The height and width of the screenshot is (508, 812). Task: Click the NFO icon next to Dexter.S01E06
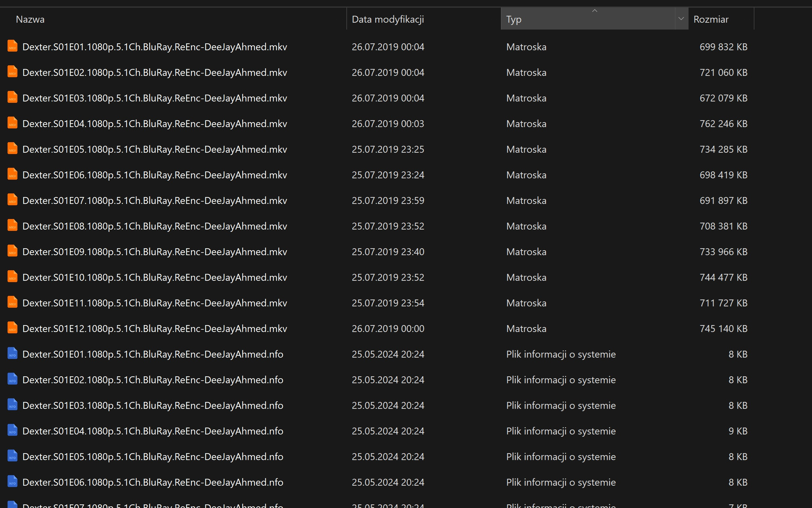click(x=12, y=481)
